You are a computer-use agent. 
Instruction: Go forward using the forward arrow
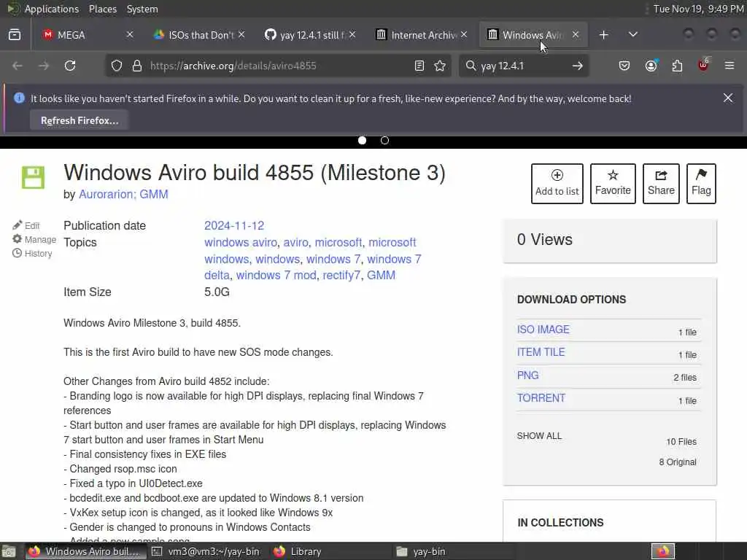[44, 66]
